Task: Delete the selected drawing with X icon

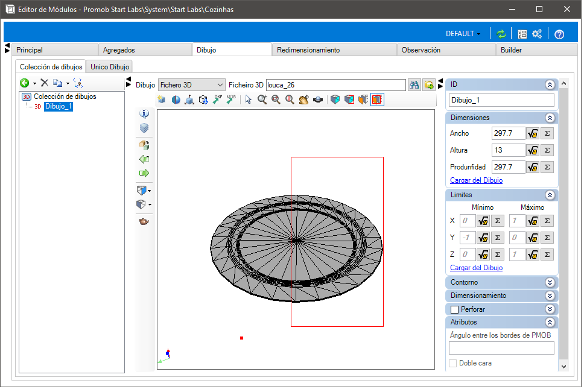Action: (44, 83)
